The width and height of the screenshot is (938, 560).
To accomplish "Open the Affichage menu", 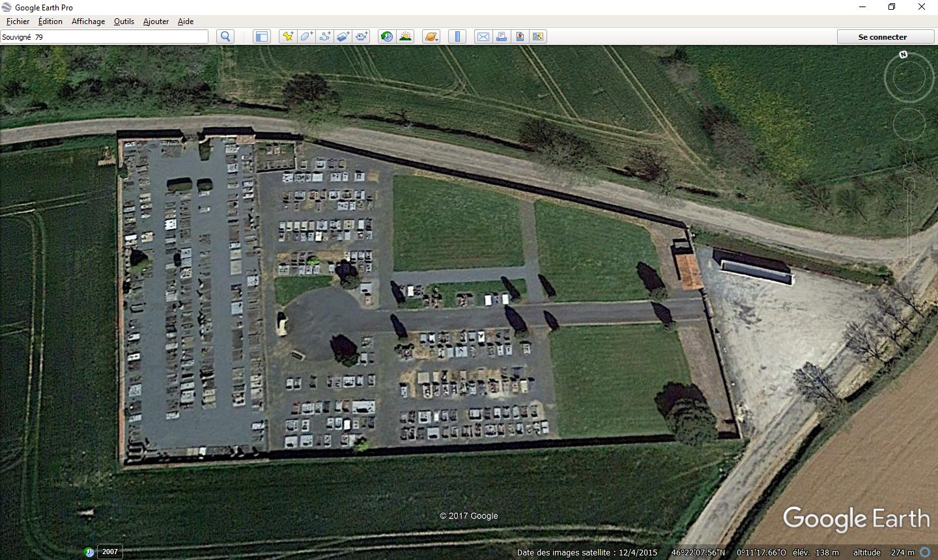I will coord(88,21).
